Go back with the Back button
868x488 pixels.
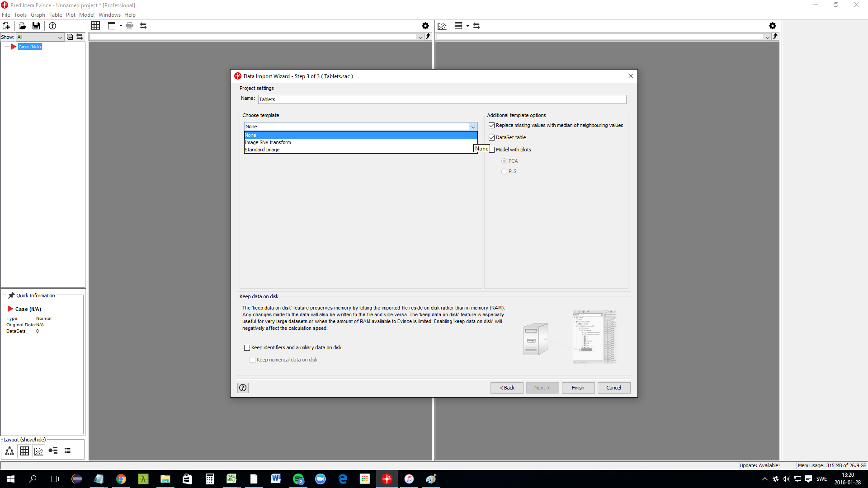[507, 388]
